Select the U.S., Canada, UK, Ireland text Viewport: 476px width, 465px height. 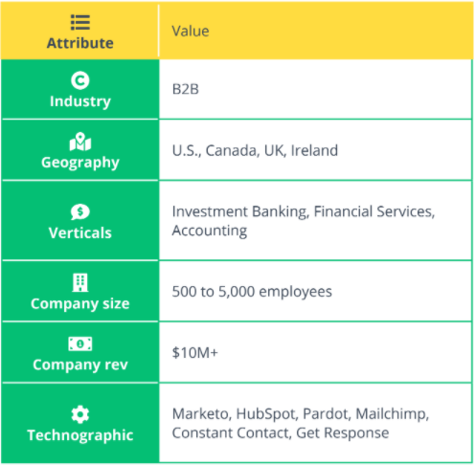tap(255, 150)
